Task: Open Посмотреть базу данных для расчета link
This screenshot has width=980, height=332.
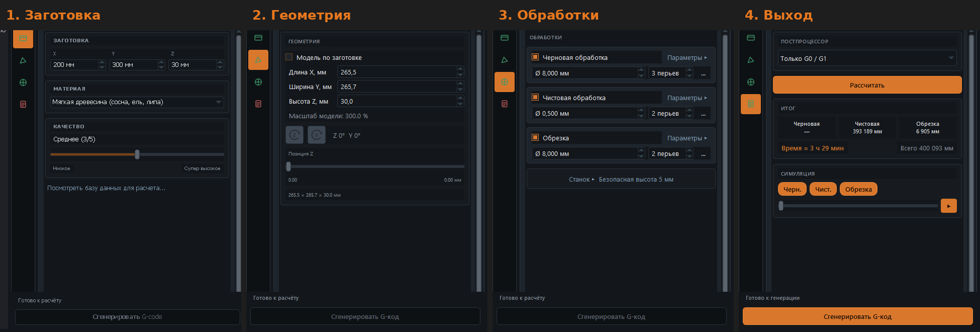Action: click(x=106, y=188)
